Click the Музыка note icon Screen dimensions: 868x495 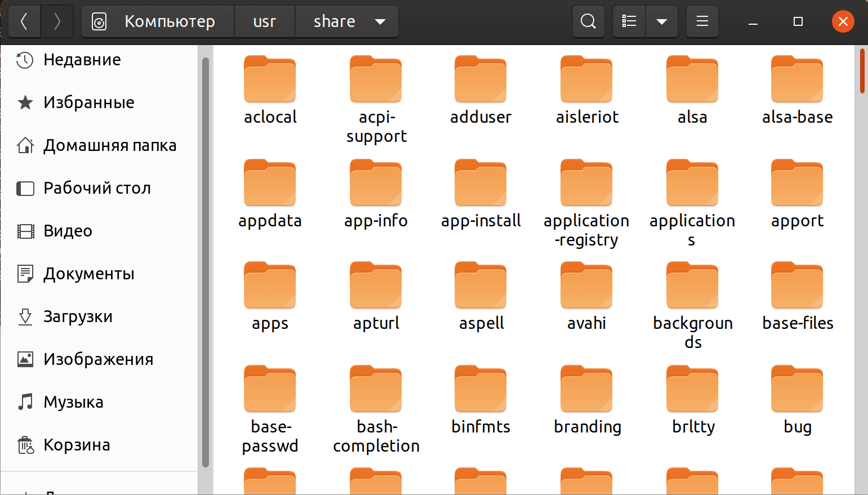25,402
